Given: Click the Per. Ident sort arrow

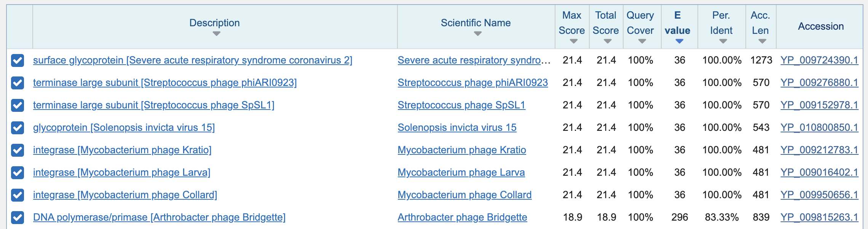Looking at the screenshot, I should [723, 41].
